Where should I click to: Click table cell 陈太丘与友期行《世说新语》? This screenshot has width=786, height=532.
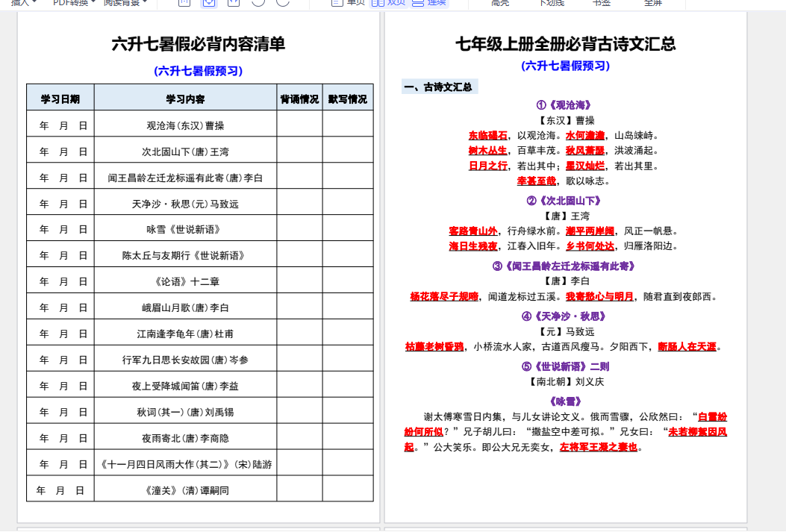pyautogui.click(x=185, y=255)
